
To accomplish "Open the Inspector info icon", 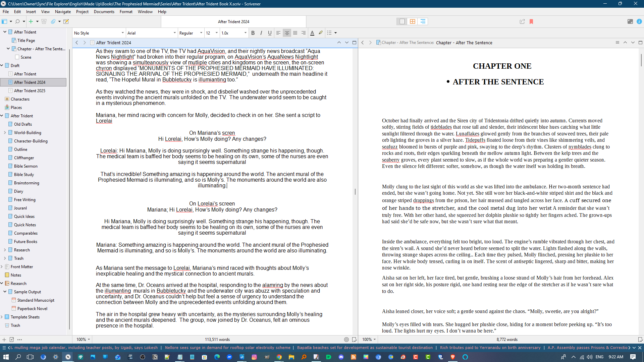I will 639,21.
